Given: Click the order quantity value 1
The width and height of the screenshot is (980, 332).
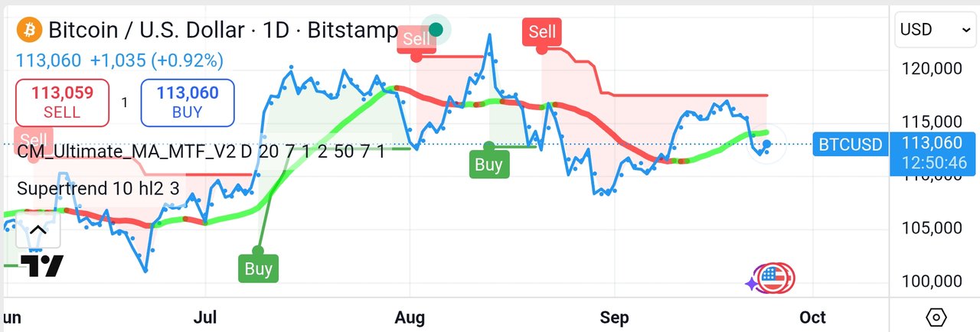Looking at the screenshot, I should point(125,102).
